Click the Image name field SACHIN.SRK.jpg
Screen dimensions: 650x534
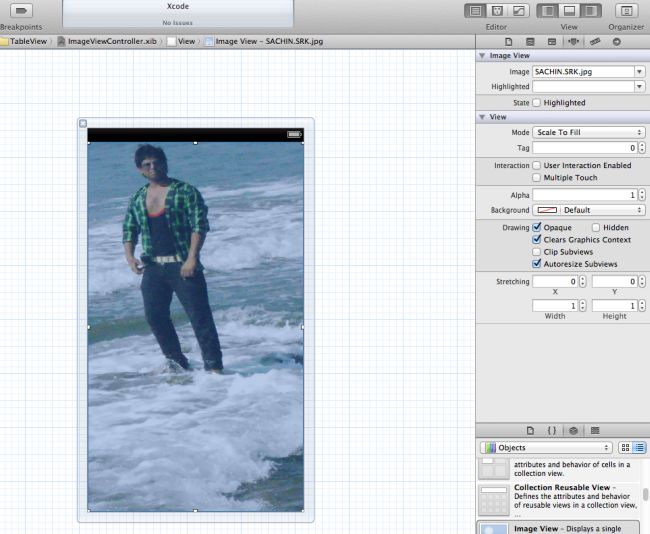coord(583,72)
